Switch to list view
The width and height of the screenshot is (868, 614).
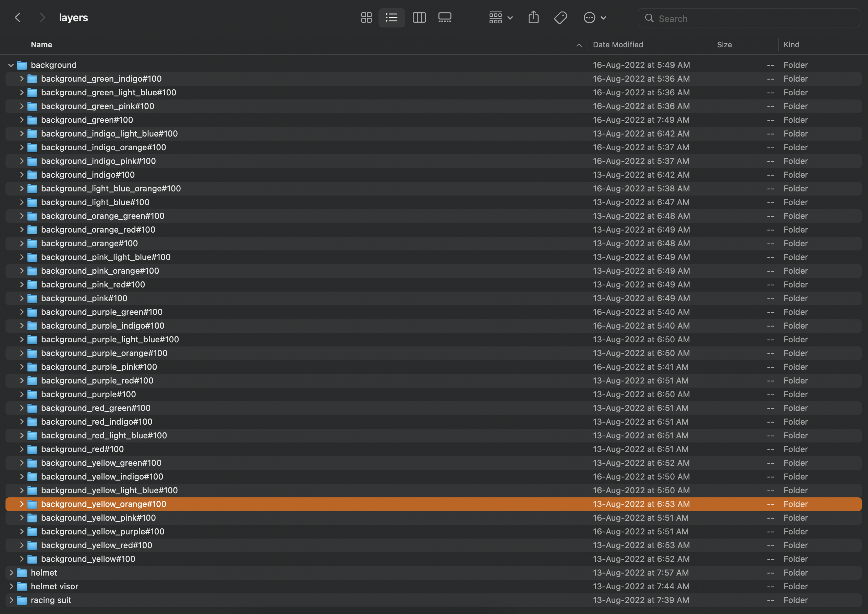point(391,17)
